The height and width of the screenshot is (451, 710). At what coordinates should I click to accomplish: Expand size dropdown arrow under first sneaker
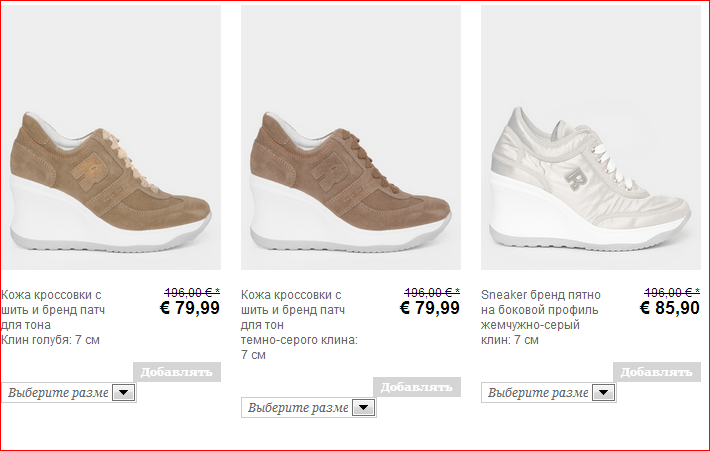pos(124,393)
